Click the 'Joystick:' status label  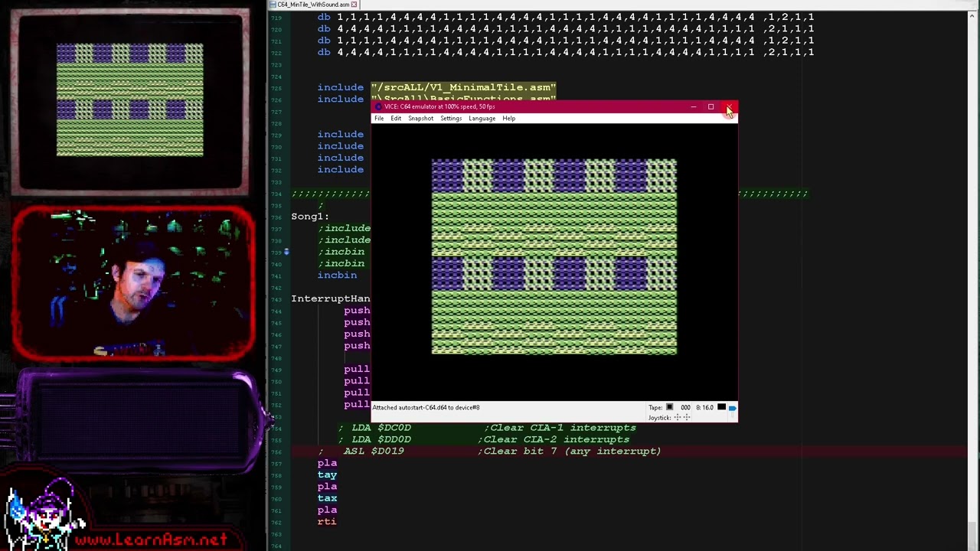click(660, 418)
